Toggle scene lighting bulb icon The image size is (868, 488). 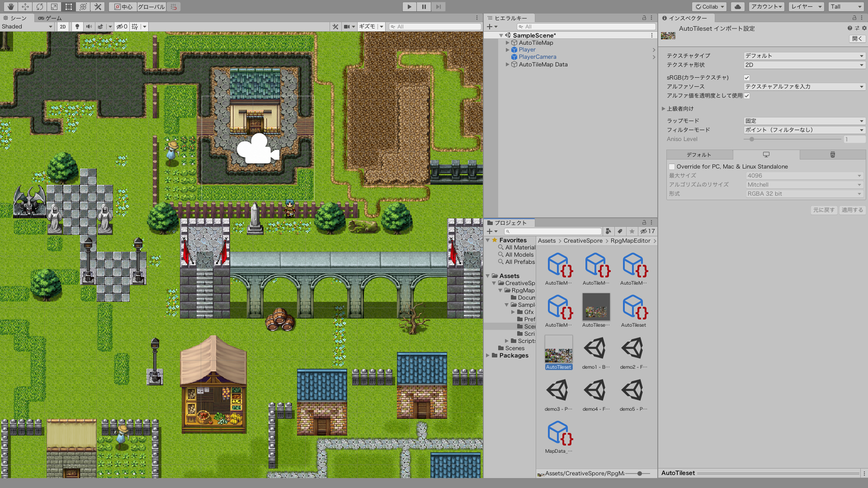[77, 27]
